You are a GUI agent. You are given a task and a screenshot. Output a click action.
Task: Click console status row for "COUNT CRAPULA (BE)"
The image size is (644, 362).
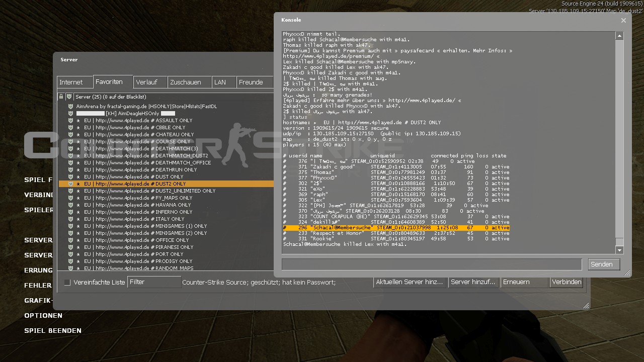click(x=396, y=217)
